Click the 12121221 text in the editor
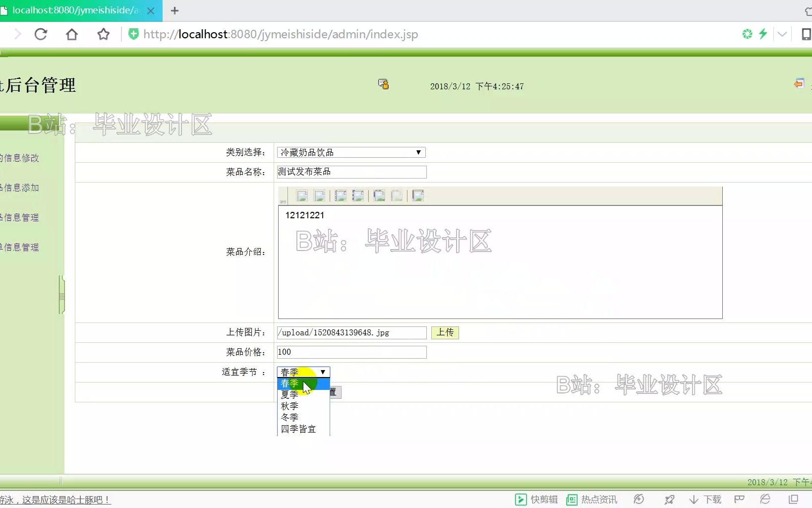Image resolution: width=812 pixels, height=508 pixels. tap(305, 215)
